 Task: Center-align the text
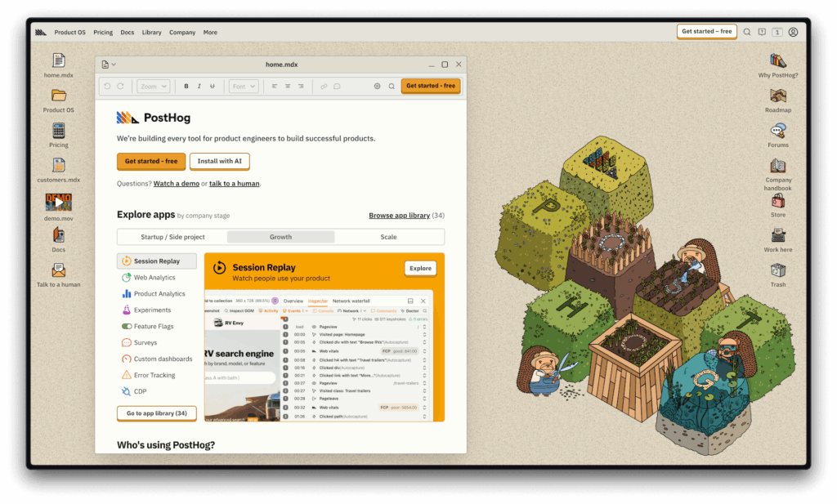pos(288,87)
